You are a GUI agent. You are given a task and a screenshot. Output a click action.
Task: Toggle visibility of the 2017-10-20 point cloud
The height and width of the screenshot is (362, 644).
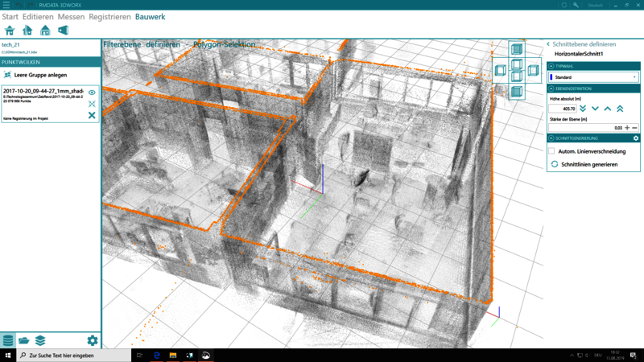[x=92, y=93]
